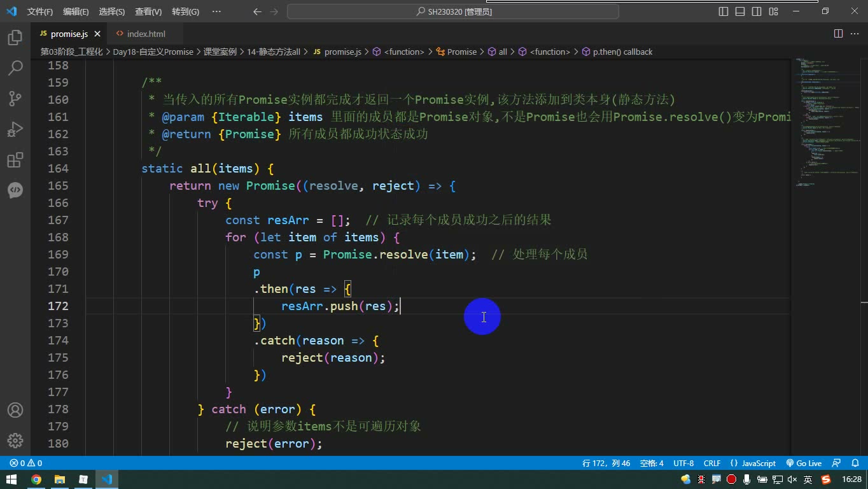This screenshot has width=868, height=489.
Task: Toggle the bottom panel
Action: pos(740,11)
